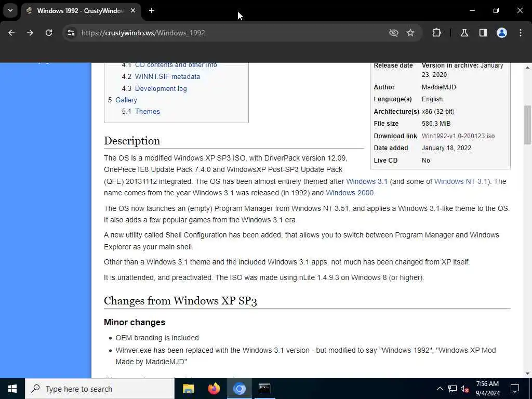This screenshot has width=532, height=399.
Task: Click the tracking protection eye icon
Action: [394, 33]
